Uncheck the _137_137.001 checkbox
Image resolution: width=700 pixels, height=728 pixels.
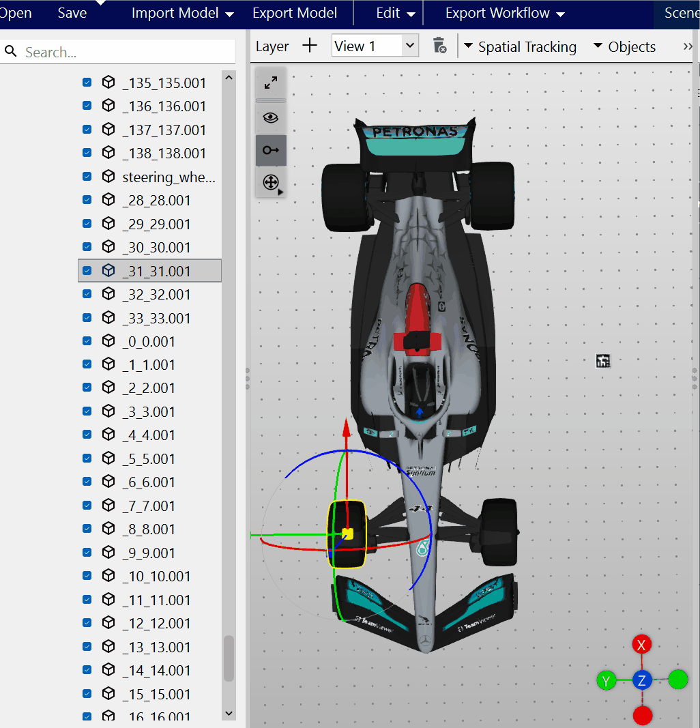click(x=87, y=129)
